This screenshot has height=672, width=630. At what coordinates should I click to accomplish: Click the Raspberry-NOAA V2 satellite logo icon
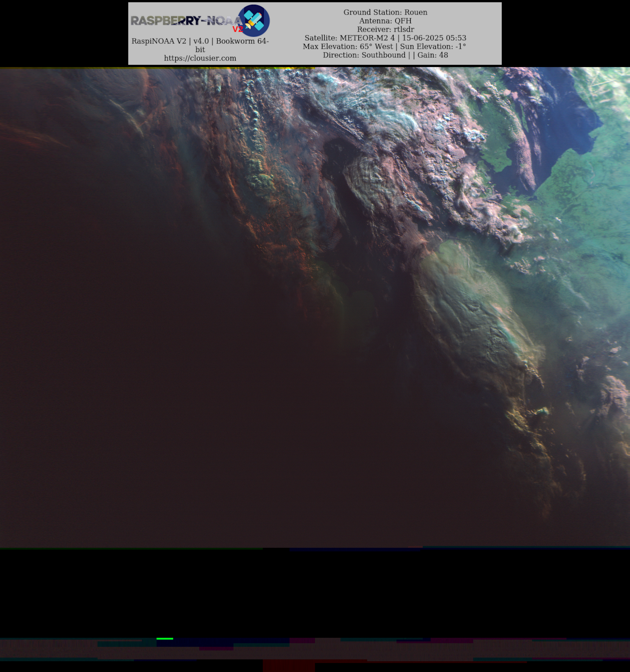click(254, 21)
